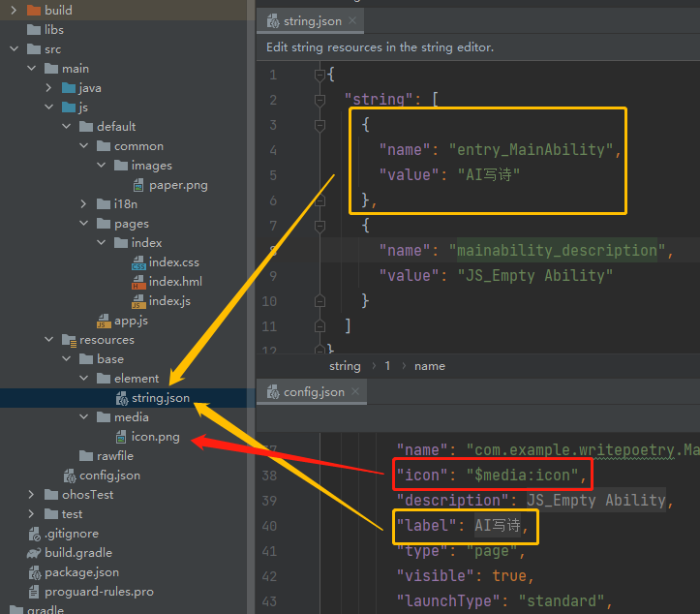Click the gradle folder icon
This screenshot has height=614, width=700.
click(16, 609)
